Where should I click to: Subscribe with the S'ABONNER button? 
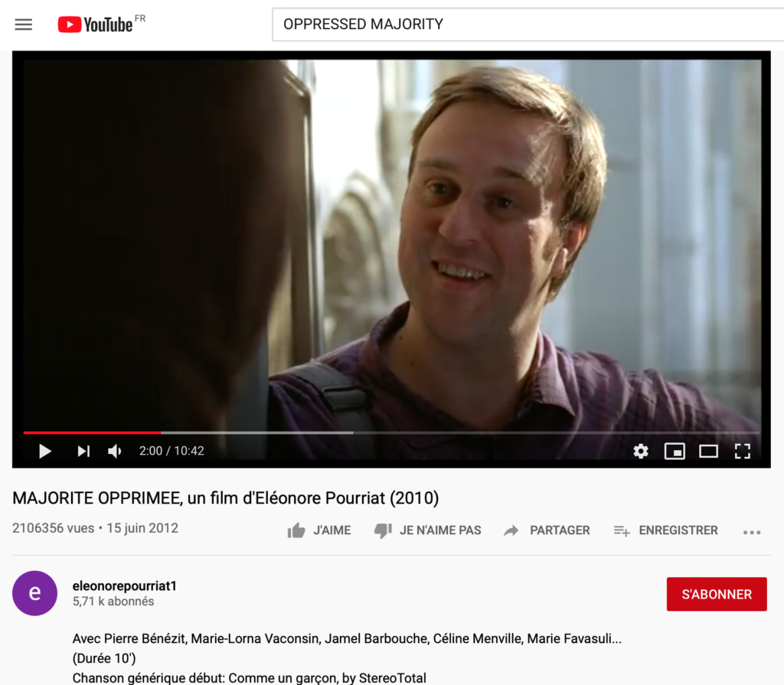[x=717, y=594]
